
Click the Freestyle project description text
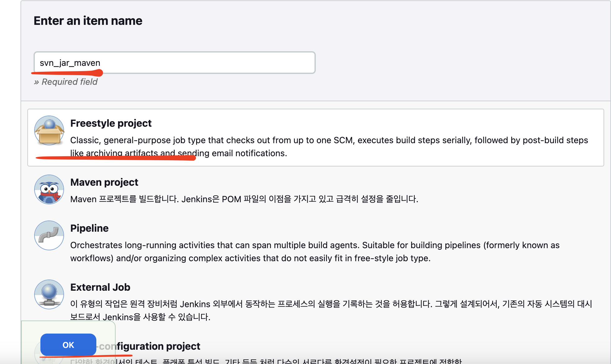pos(329,140)
